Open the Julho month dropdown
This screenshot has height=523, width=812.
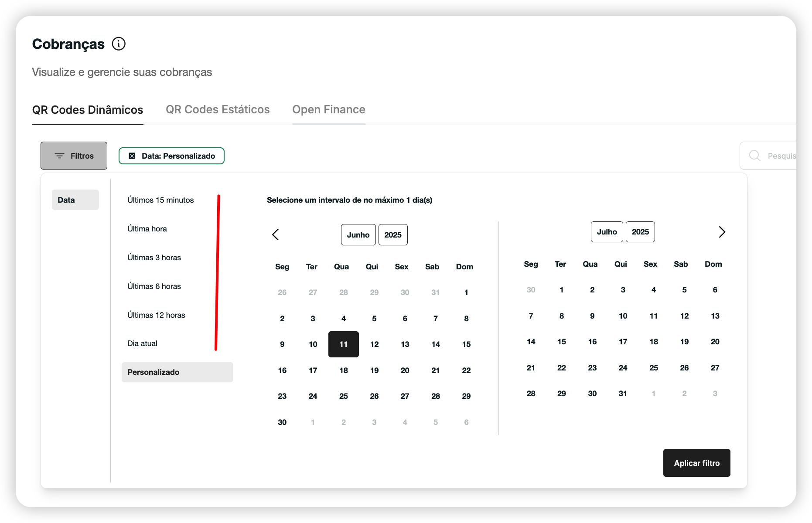point(607,232)
